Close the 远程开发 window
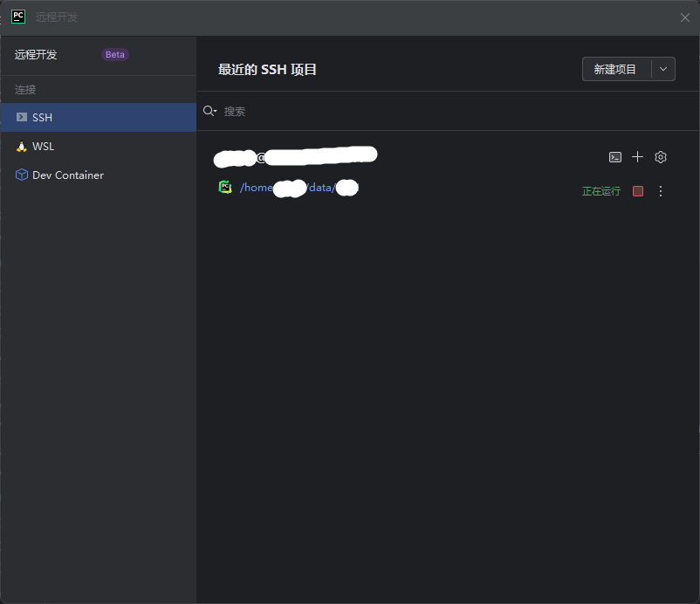 pos(685,17)
